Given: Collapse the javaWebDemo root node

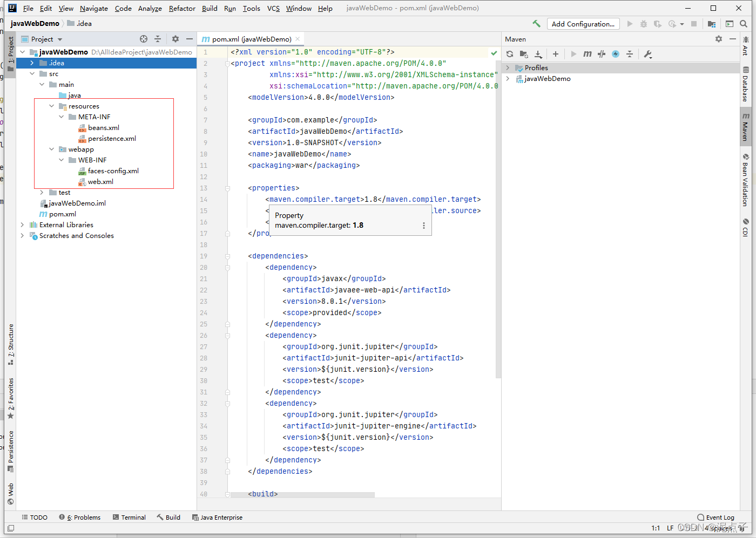Looking at the screenshot, I should pyautogui.click(x=22, y=52).
